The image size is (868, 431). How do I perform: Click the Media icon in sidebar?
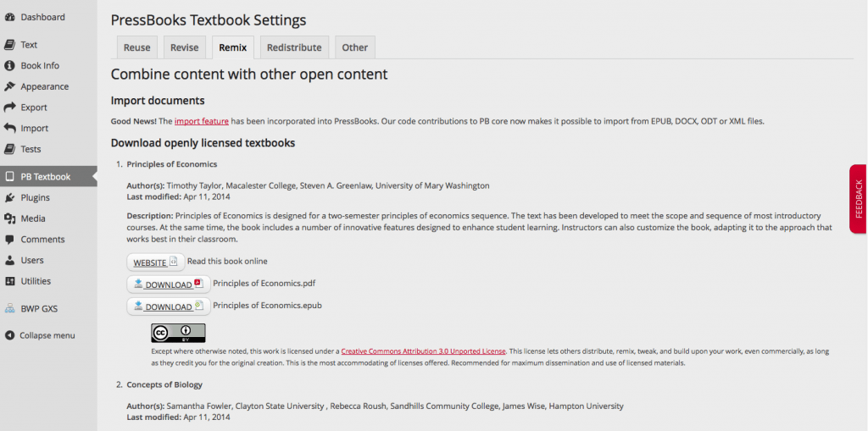click(10, 218)
